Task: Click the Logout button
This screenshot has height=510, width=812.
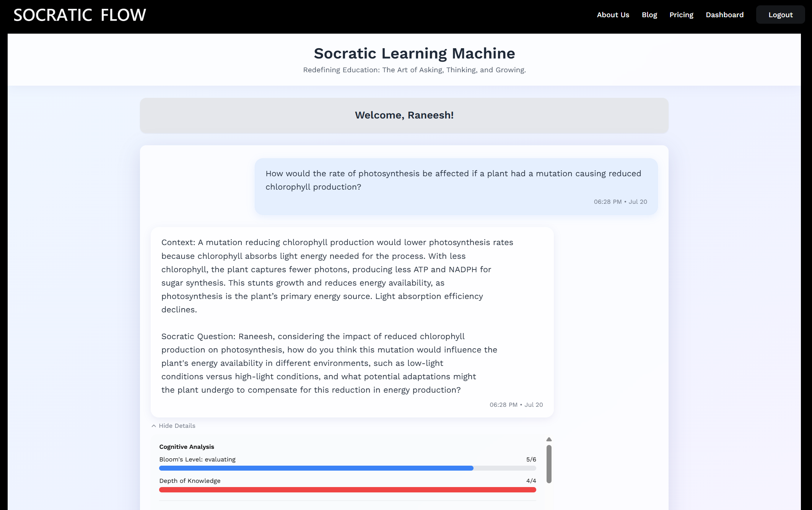Action: (x=780, y=15)
